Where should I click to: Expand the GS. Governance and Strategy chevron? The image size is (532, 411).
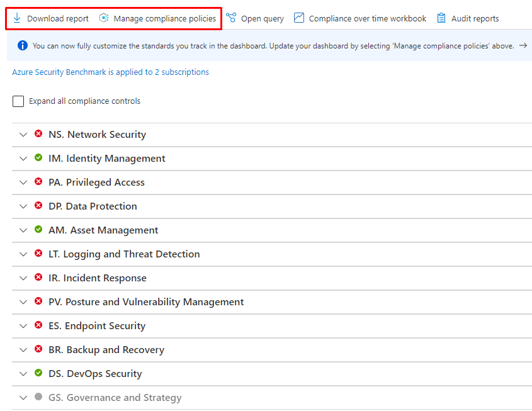pos(23,398)
